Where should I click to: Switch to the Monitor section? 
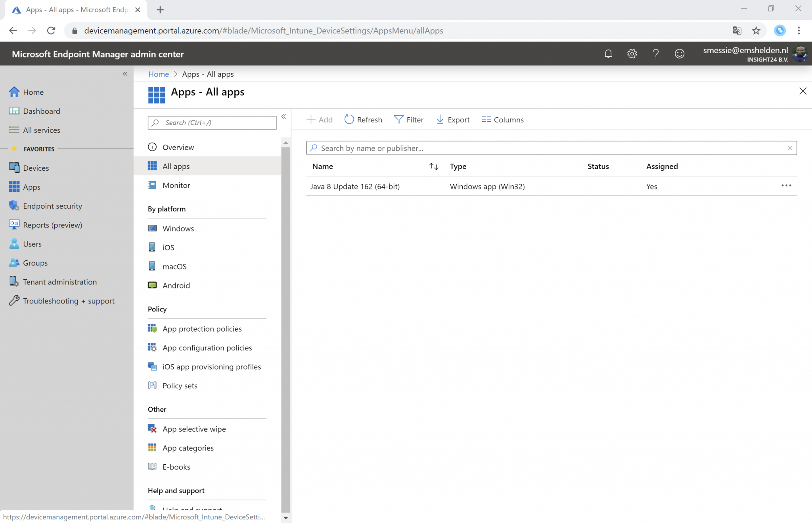pyautogui.click(x=176, y=185)
